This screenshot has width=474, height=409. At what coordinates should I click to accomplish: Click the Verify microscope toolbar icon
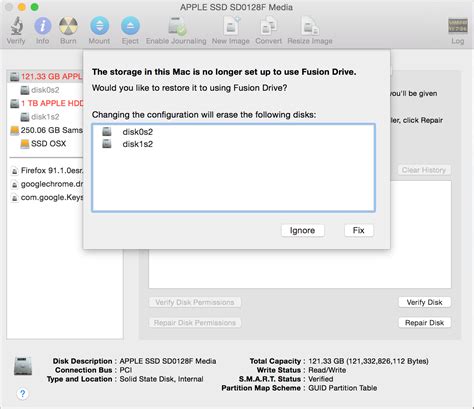point(16,26)
